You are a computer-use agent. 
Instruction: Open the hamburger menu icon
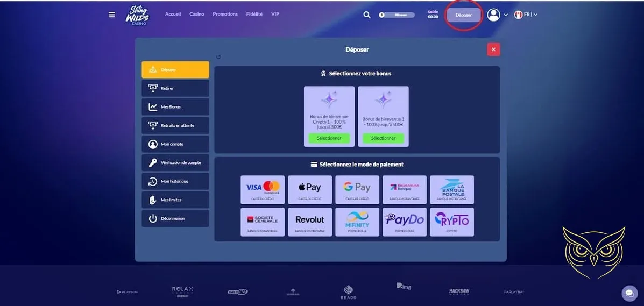point(112,15)
